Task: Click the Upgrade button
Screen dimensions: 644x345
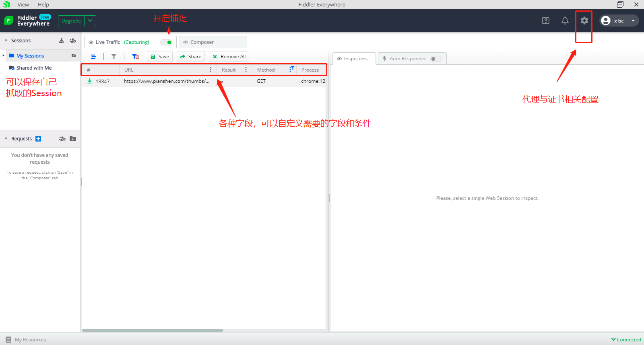Action: [71, 21]
